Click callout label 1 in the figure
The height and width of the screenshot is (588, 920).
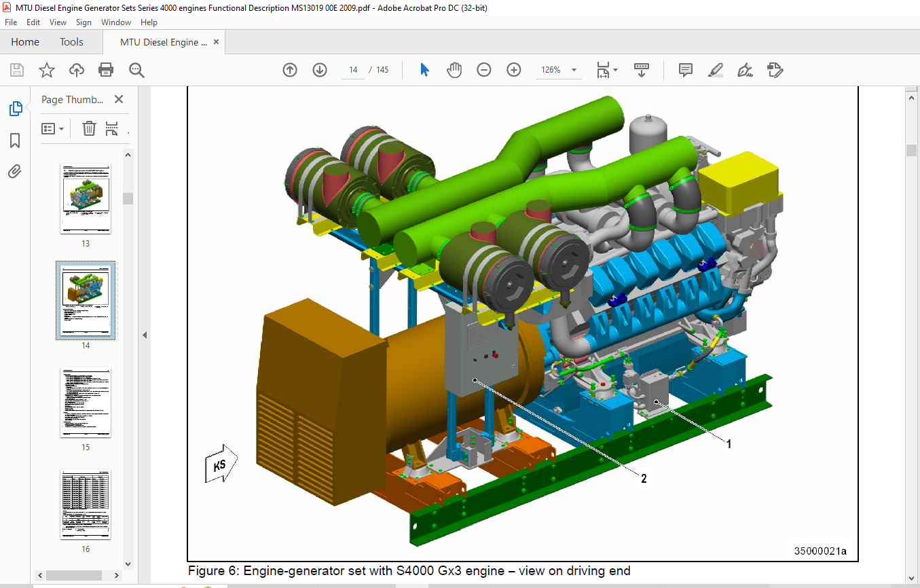729,443
